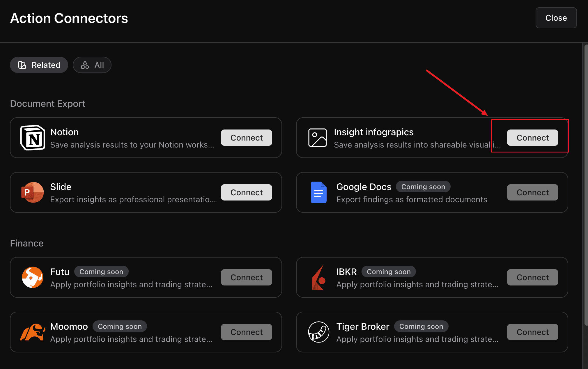Screen dimensions: 588x369
Task: Click the vertical scrollbar on the right
Action: pyautogui.click(x=586, y=185)
